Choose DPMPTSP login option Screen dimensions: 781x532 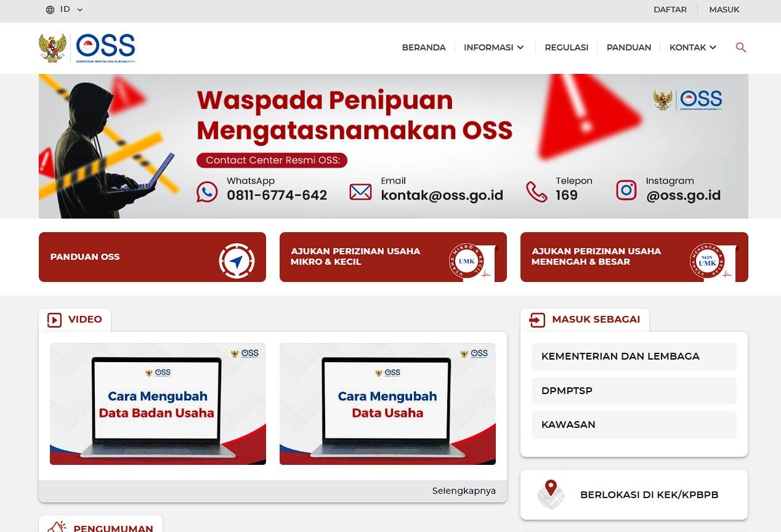click(634, 391)
